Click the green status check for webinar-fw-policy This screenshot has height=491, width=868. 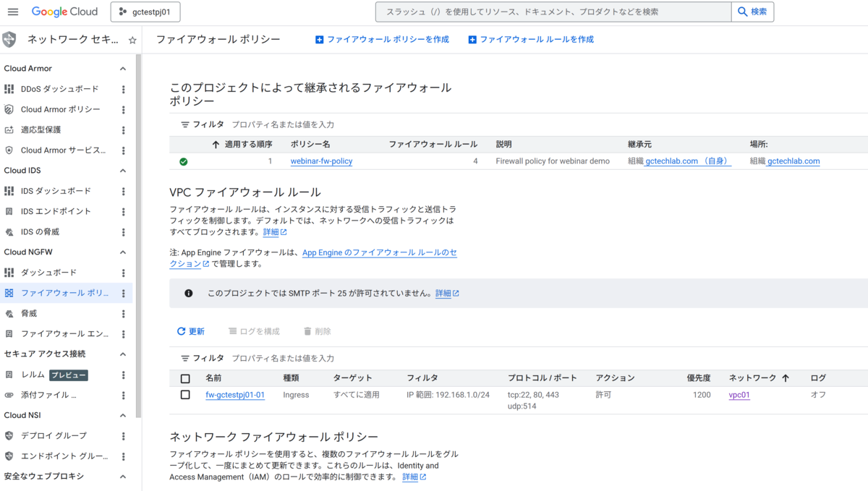[184, 161]
